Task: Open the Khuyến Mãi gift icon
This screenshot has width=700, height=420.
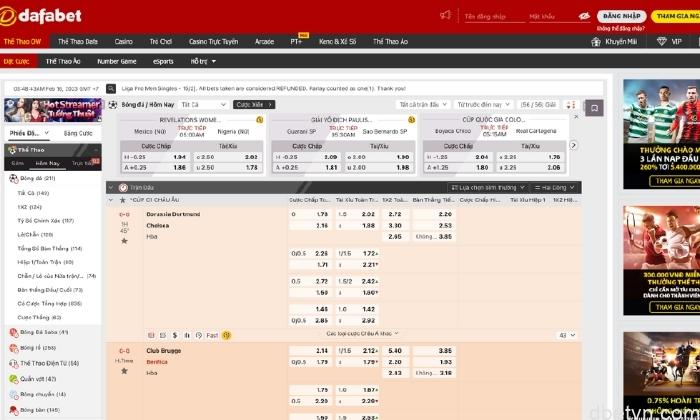Action: pos(596,42)
